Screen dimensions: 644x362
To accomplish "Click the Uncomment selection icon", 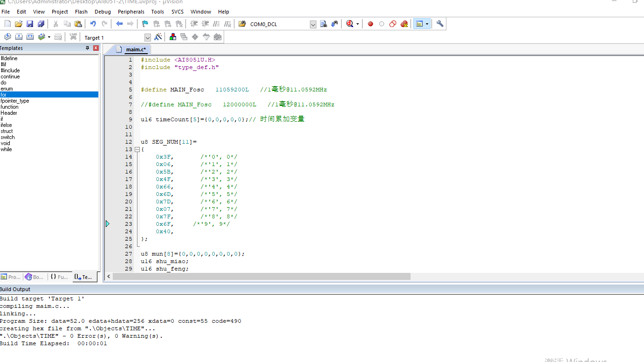I will [227, 24].
